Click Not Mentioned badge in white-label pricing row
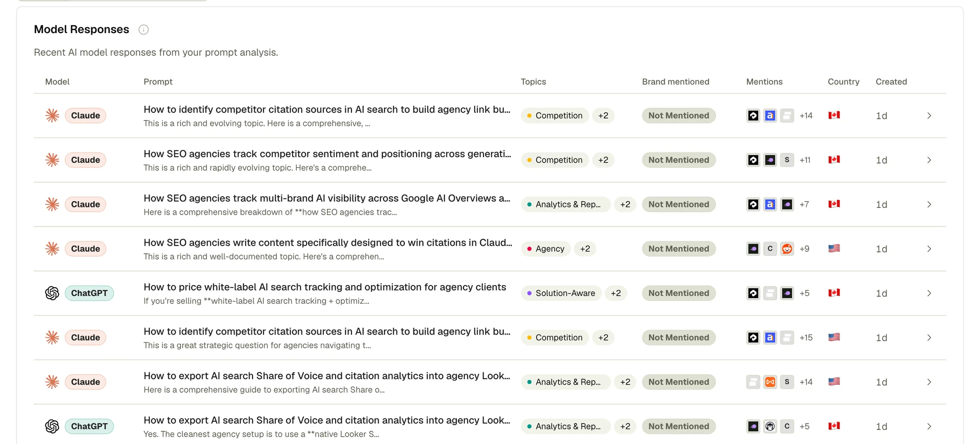This screenshot has width=980, height=444. tap(678, 293)
